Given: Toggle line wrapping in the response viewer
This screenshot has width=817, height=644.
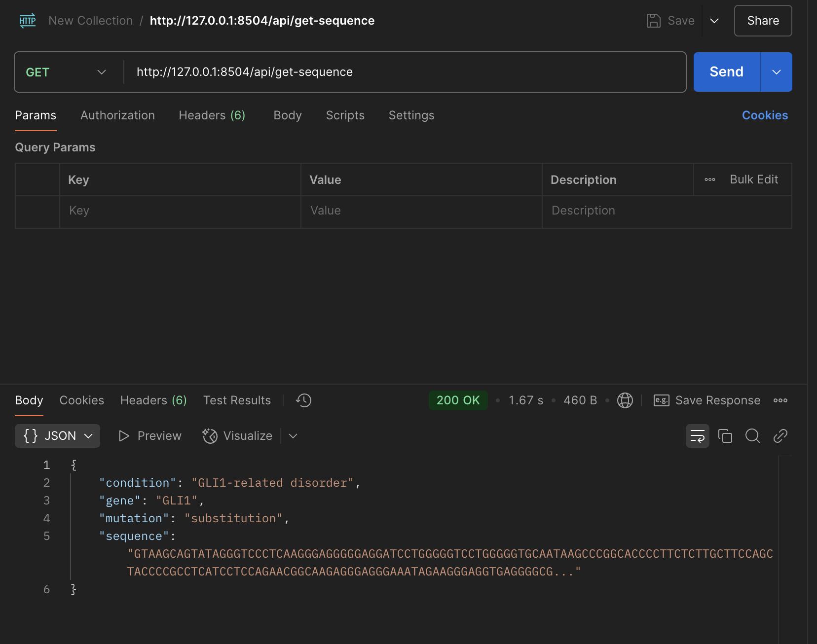Looking at the screenshot, I should 697,436.
